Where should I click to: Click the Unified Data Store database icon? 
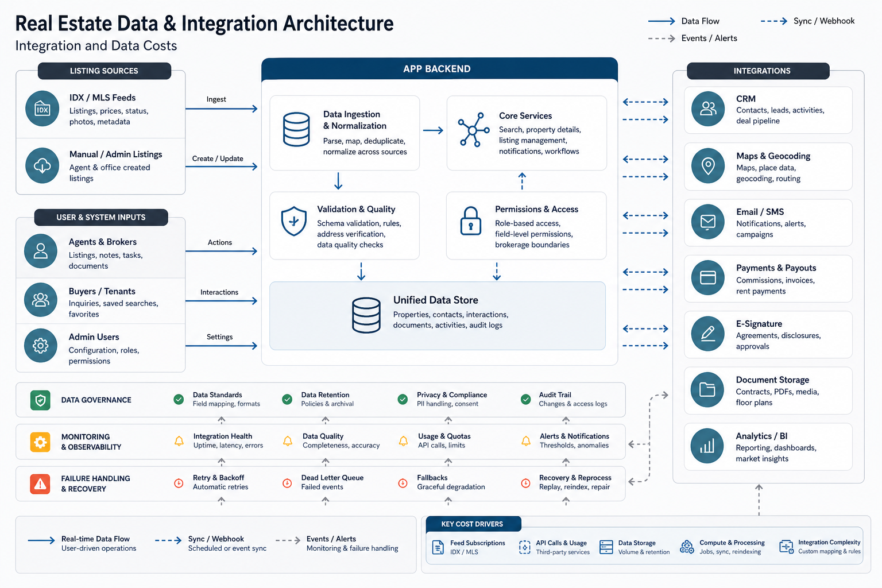[x=366, y=315]
